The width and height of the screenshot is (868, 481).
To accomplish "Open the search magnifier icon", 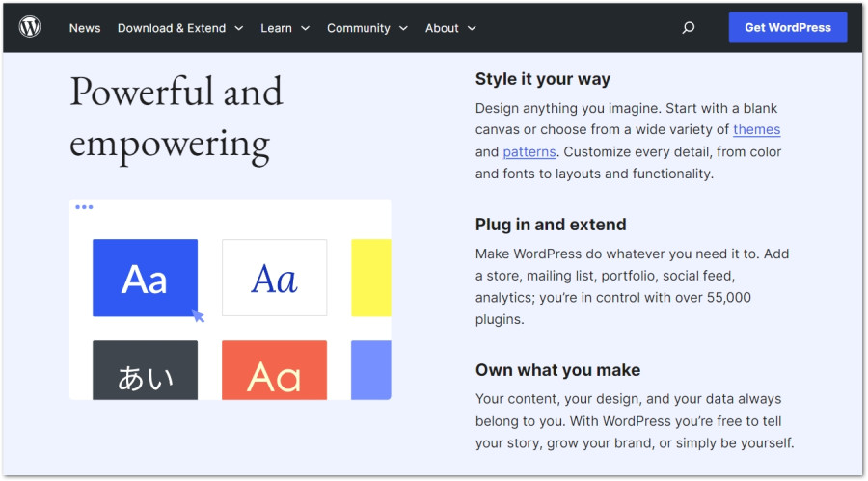I will (x=688, y=28).
